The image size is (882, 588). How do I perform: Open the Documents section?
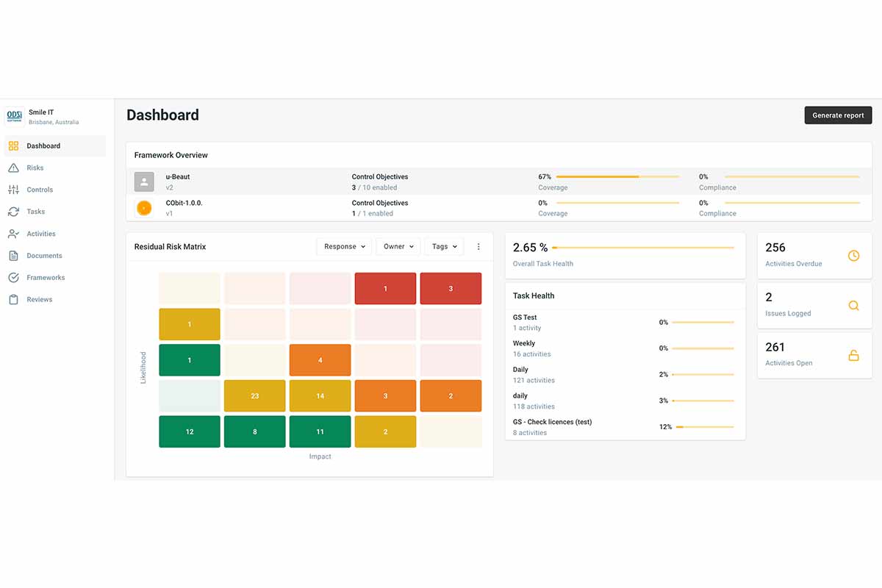[x=55, y=256]
